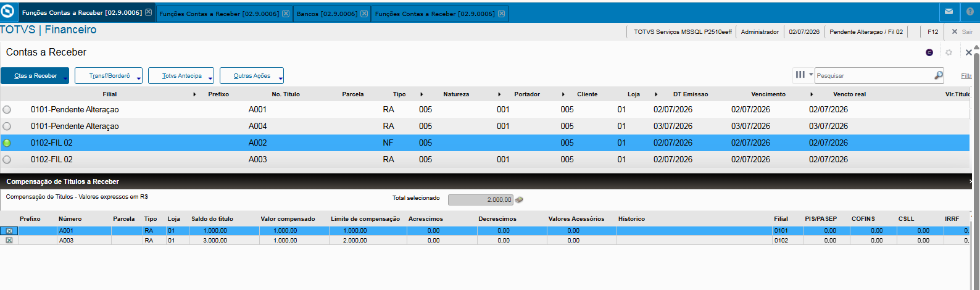
Task: Click arrow after the Vencimento column header
Action: coord(812,94)
